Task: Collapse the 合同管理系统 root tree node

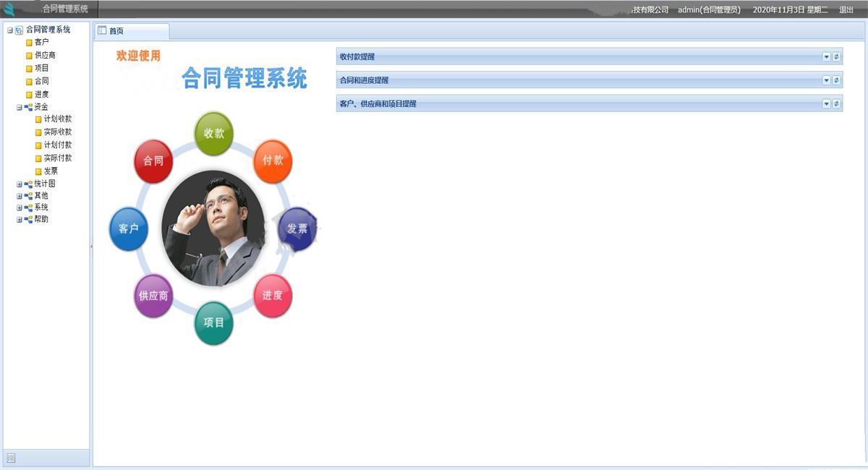Action: (10, 30)
